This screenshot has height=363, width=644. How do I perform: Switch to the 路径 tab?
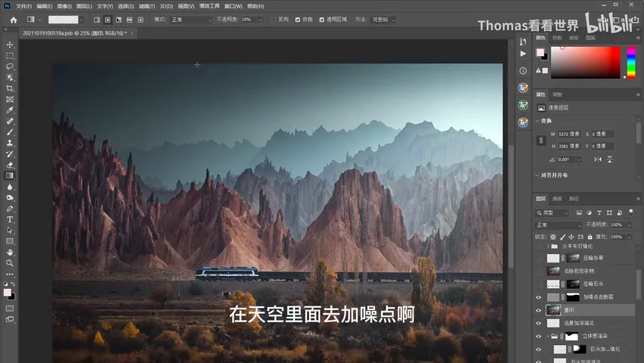(x=574, y=199)
